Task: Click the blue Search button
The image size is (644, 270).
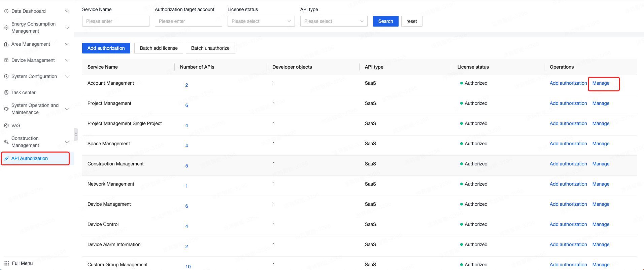Action: tap(385, 21)
